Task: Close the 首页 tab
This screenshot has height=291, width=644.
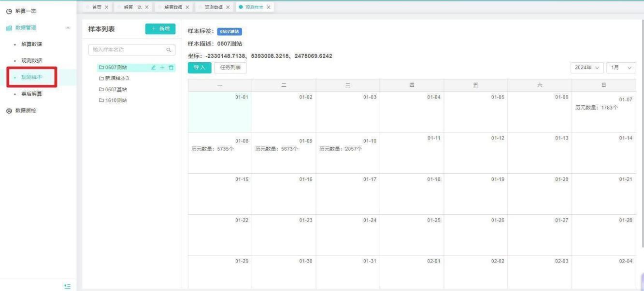Action: 106,7
